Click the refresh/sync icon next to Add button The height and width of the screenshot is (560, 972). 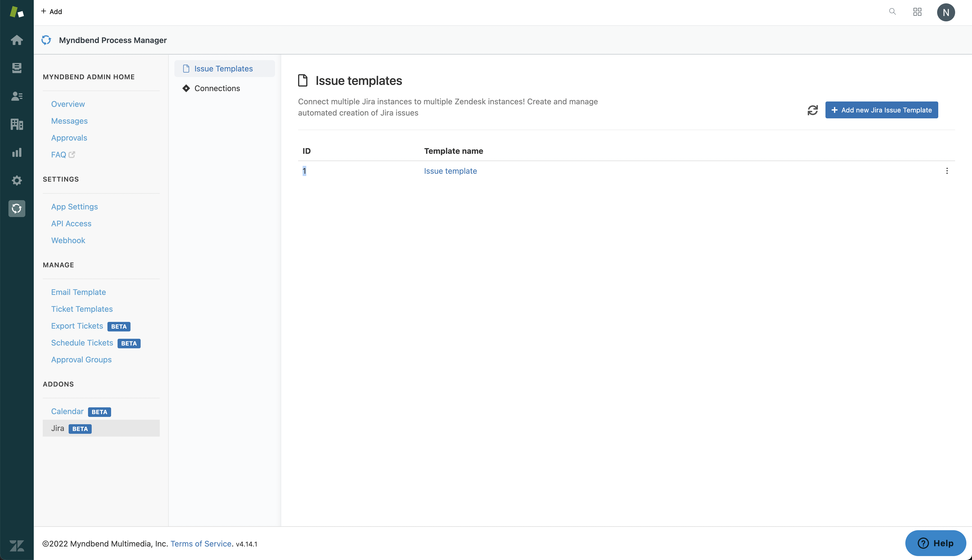click(813, 109)
